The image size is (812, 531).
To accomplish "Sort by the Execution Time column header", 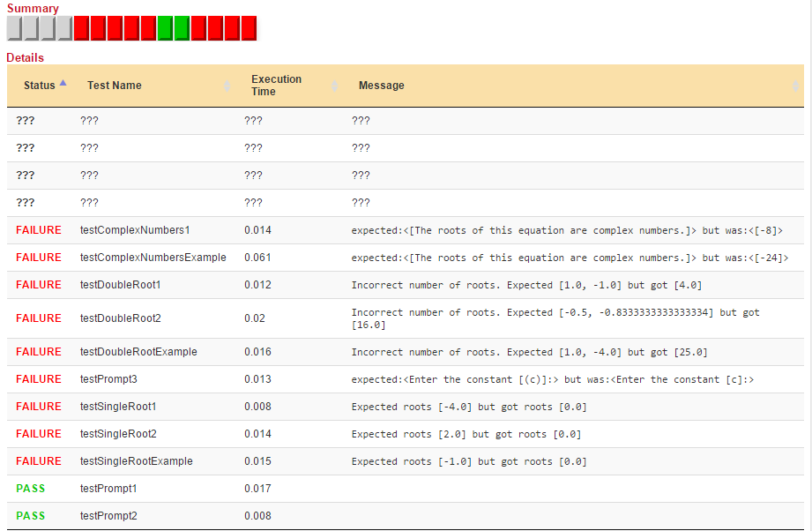I will 277,86.
